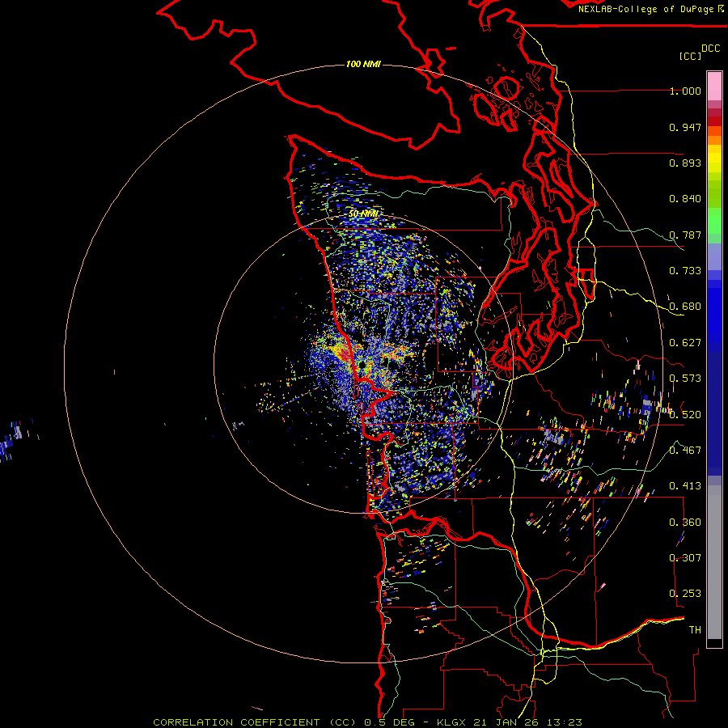Viewport: 728px width, 728px height.
Task: Click the TH label on the scale
Action: click(695, 630)
